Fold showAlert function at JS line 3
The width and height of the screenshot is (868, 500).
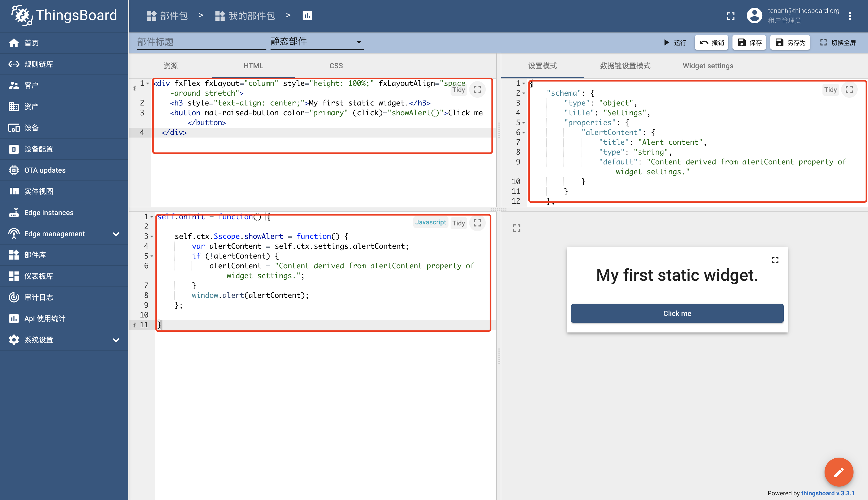(x=152, y=237)
